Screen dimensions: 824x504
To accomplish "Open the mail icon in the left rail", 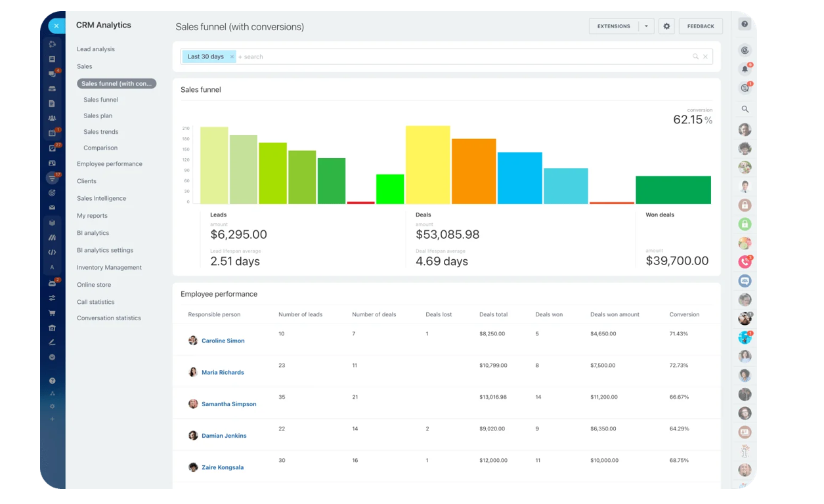I will [x=53, y=207].
